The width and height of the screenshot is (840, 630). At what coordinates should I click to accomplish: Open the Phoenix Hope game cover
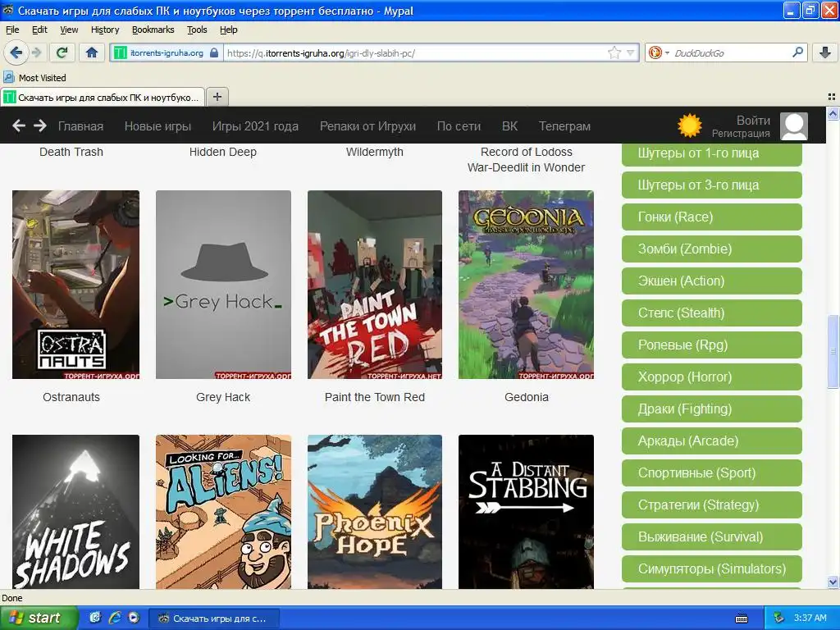[375, 512]
